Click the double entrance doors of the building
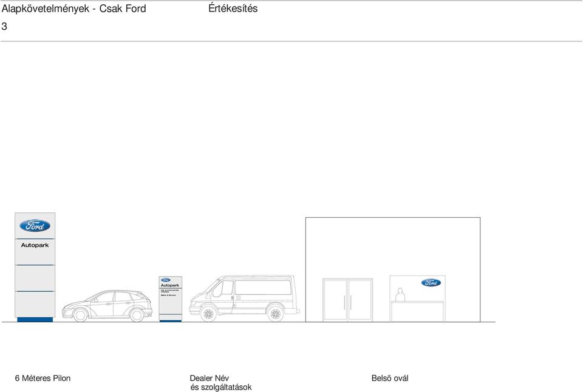This screenshot has width=583, height=392. tap(347, 300)
